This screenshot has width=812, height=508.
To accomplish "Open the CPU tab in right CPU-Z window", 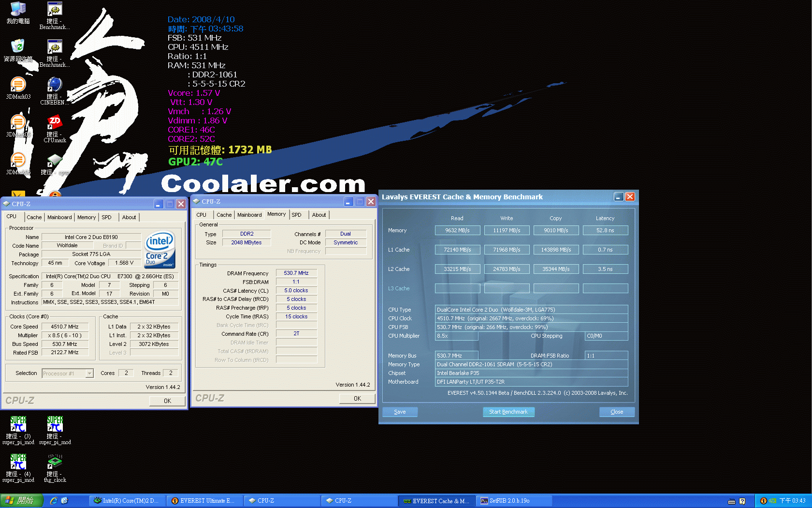I will click(202, 215).
